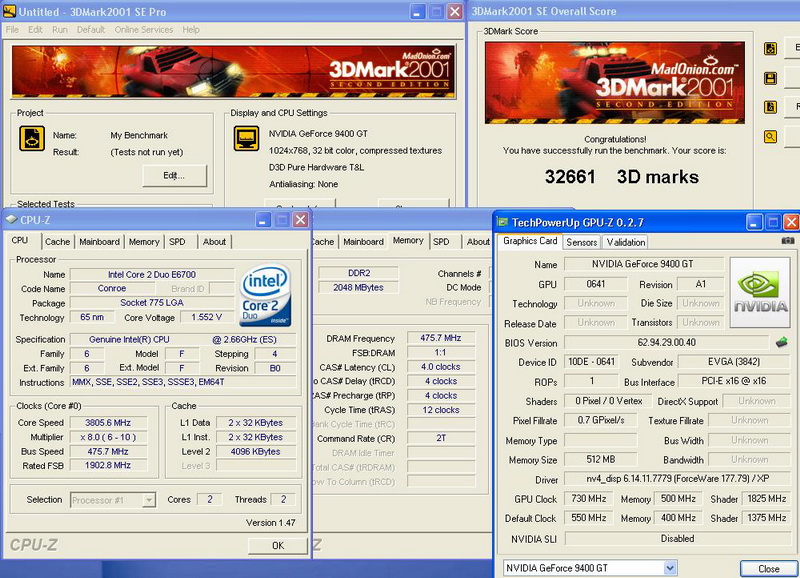Click the Socket 775 LGA package field
The width and height of the screenshot is (800, 578).
tap(152, 303)
